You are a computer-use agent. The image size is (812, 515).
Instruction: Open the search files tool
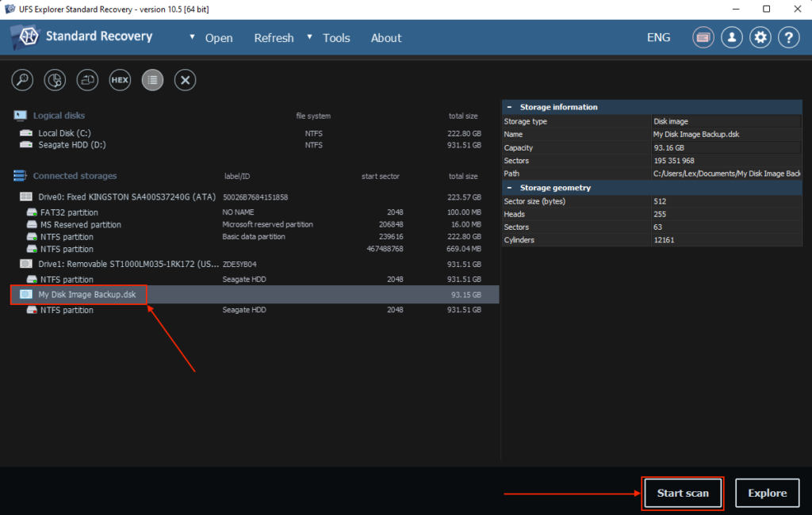[x=21, y=80]
